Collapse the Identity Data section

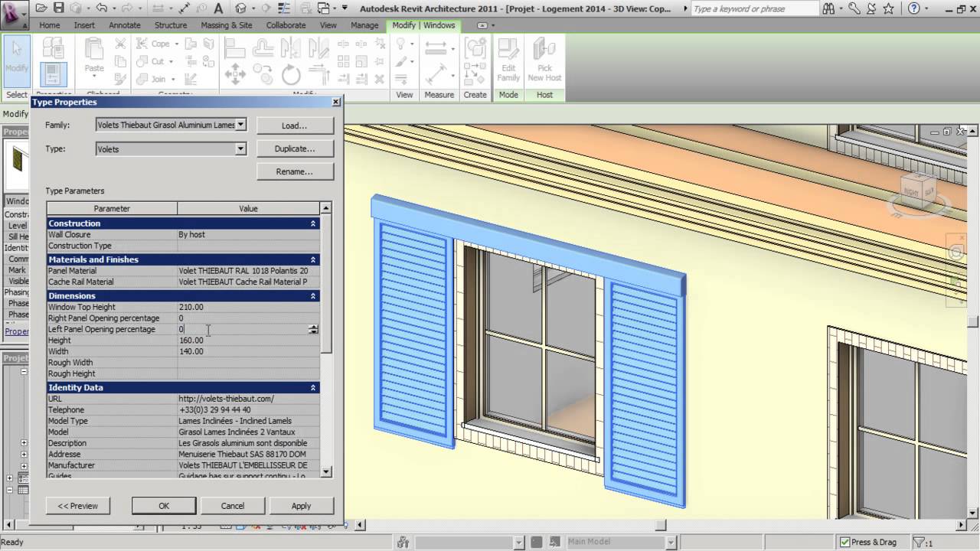click(312, 387)
